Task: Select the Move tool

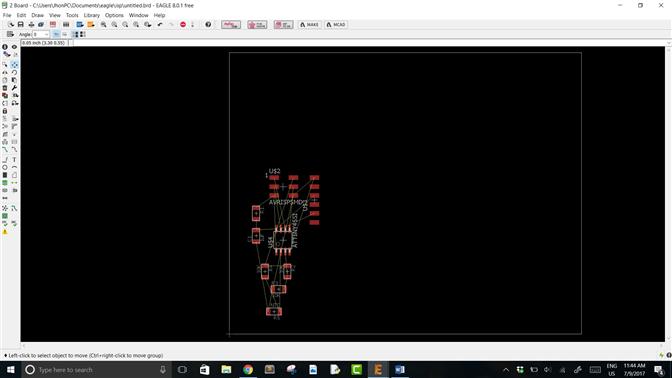Action: 14,64
